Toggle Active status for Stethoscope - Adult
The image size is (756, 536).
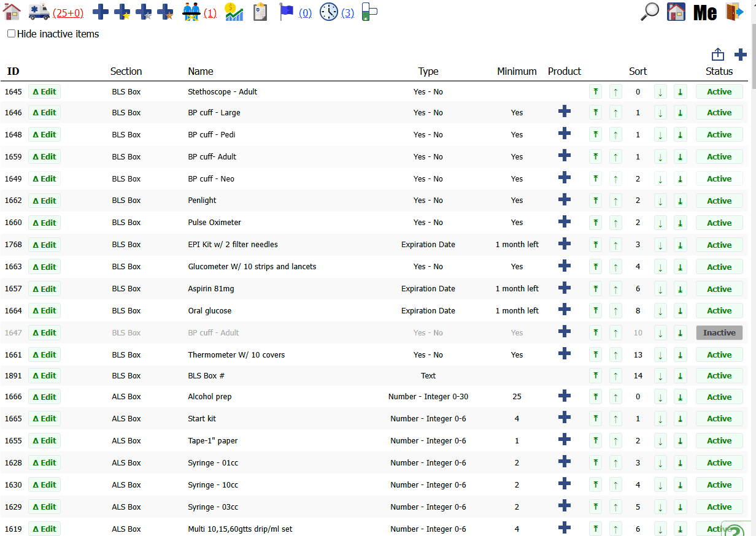pos(719,92)
